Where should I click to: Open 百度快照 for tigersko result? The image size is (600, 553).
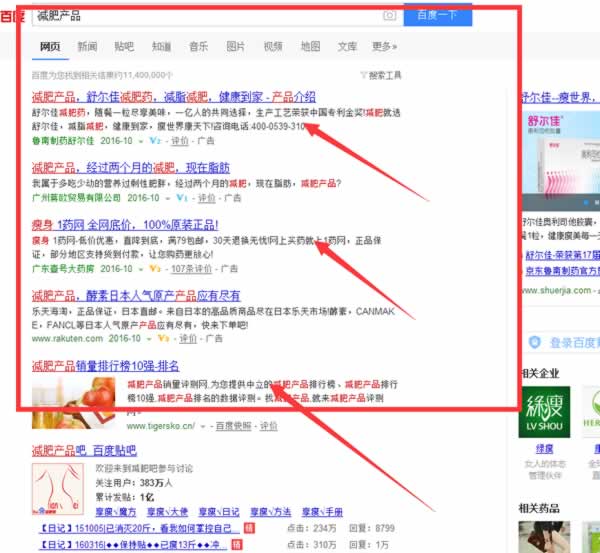[234, 426]
